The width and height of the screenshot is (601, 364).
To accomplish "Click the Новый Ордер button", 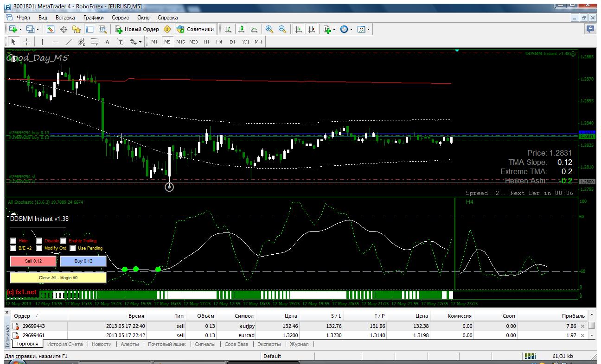I will pos(136,29).
